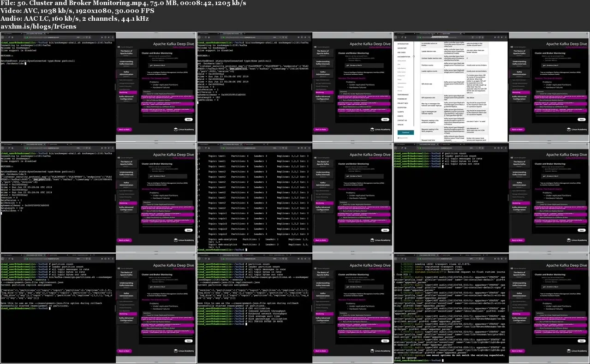Click Next button in the topic list frame
This screenshot has height=364, width=590.
pyautogui.click(x=385, y=230)
